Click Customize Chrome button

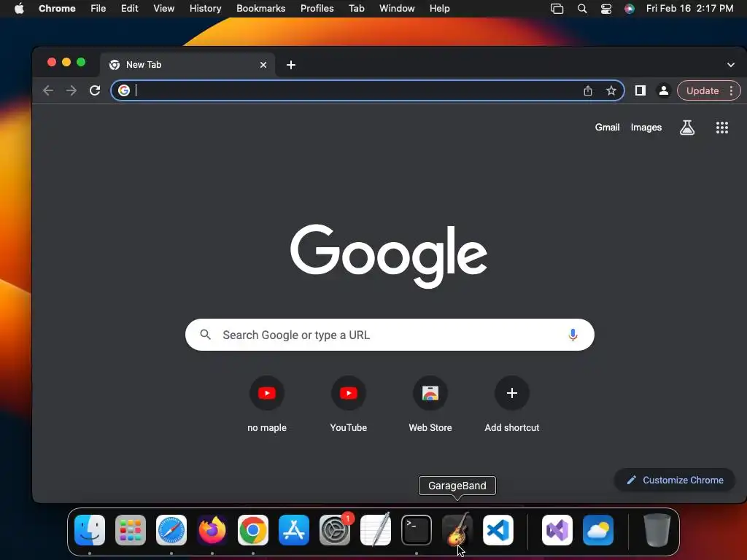pyautogui.click(x=675, y=480)
